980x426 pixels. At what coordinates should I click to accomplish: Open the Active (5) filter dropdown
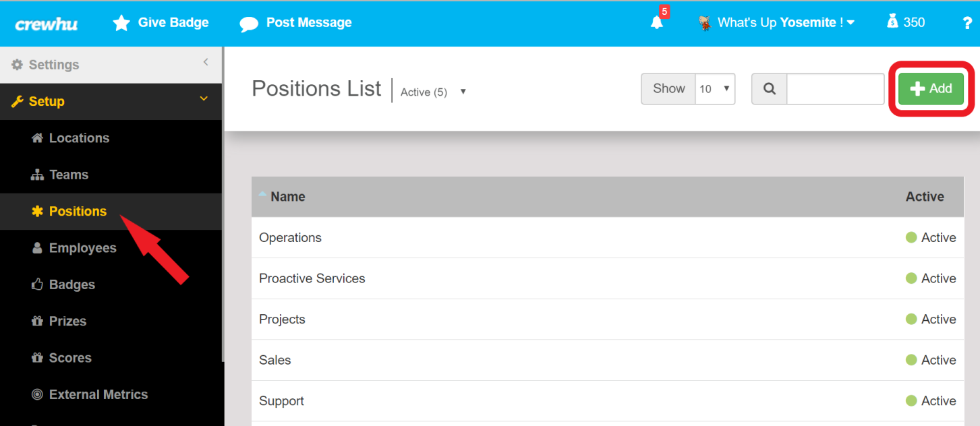pos(433,92)
